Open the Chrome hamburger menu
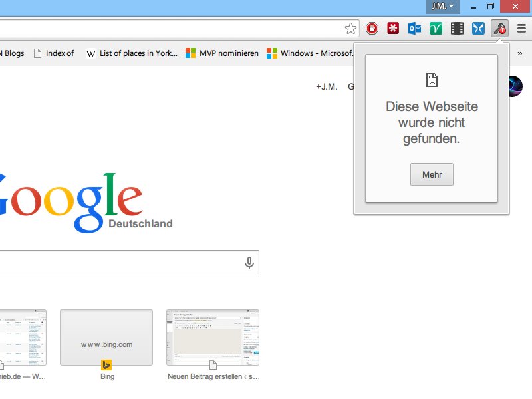The width and height of the screenshot is (532, 399). [x=521, y=29]
